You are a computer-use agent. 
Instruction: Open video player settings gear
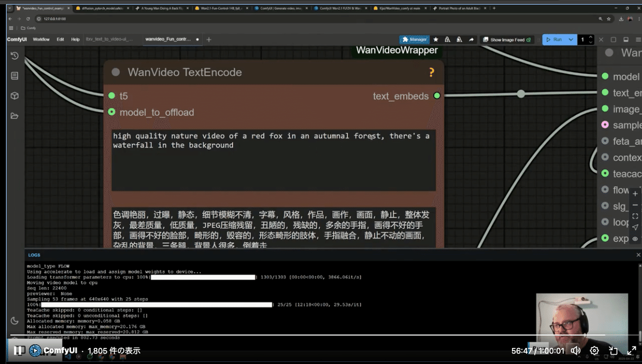click(x=594, y=351)
